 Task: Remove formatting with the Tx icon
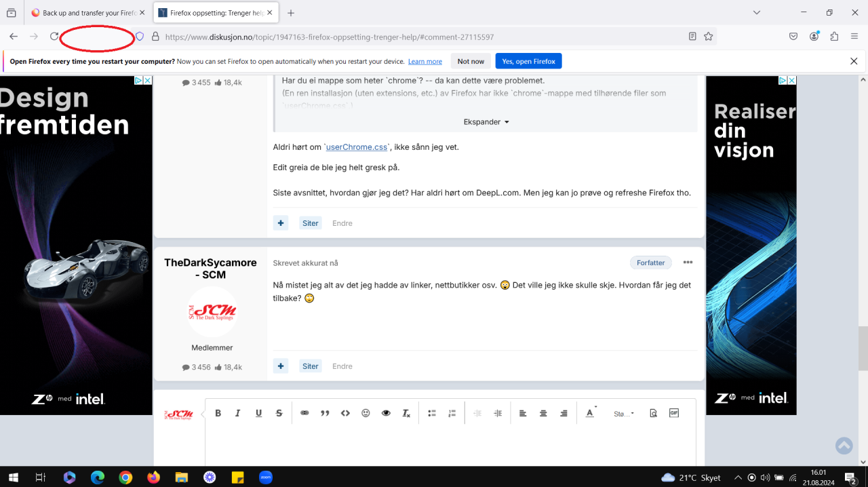pyautogui.click(x=406, y=413)
